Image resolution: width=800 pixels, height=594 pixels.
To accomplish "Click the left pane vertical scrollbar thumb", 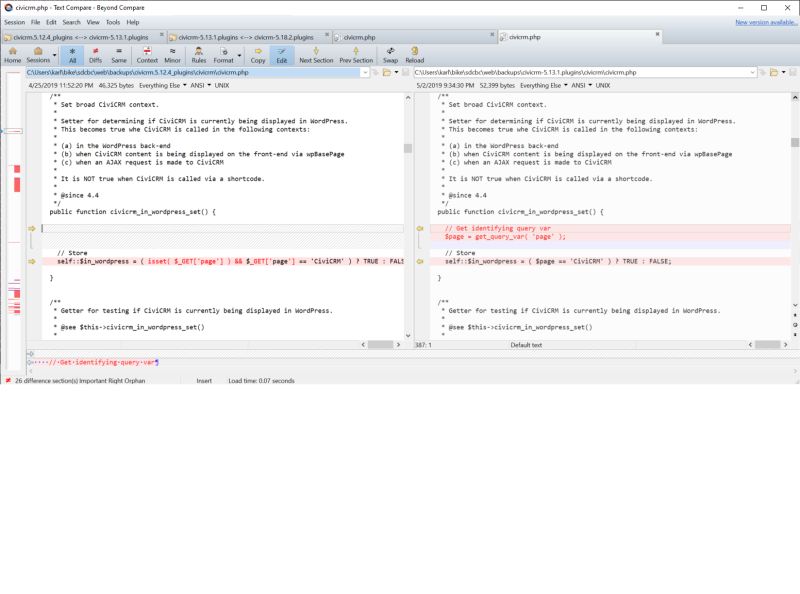I will [408, 148].
